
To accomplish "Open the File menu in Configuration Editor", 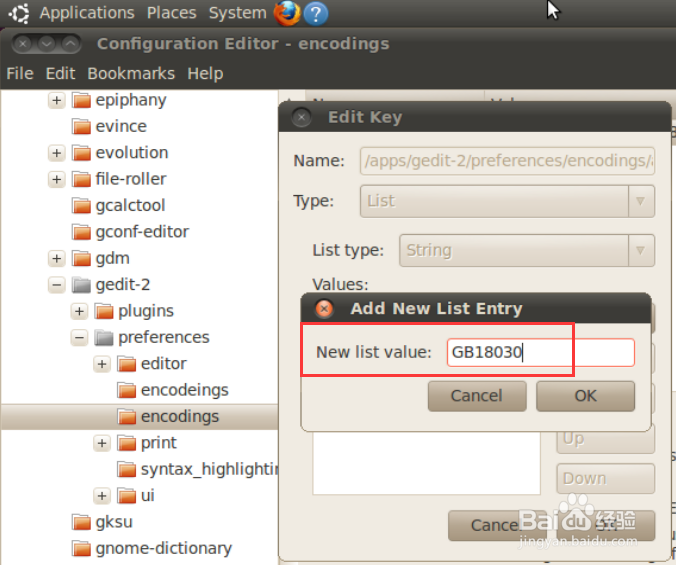I will tap(20, 73).
